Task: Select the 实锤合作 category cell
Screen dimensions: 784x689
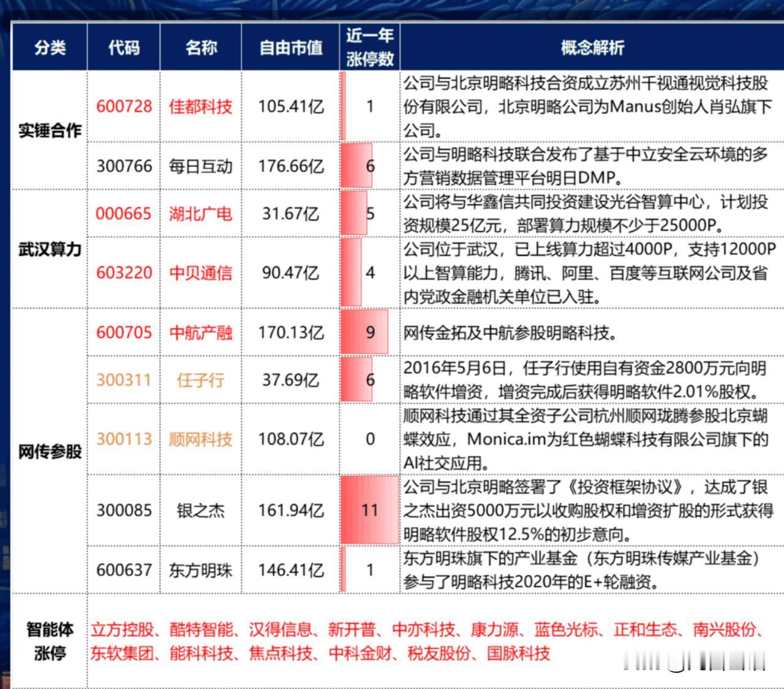Action: pyautogui.click(x=50, y=130)
